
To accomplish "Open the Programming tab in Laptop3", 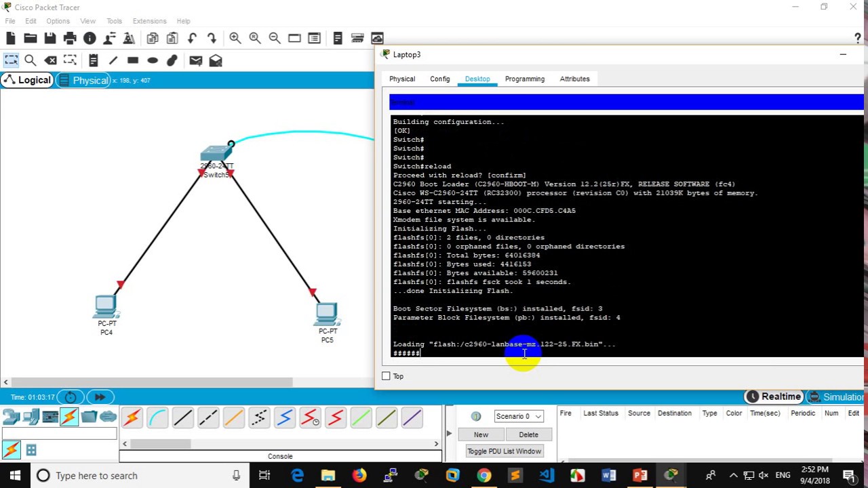I will click(x=524, y=79).
